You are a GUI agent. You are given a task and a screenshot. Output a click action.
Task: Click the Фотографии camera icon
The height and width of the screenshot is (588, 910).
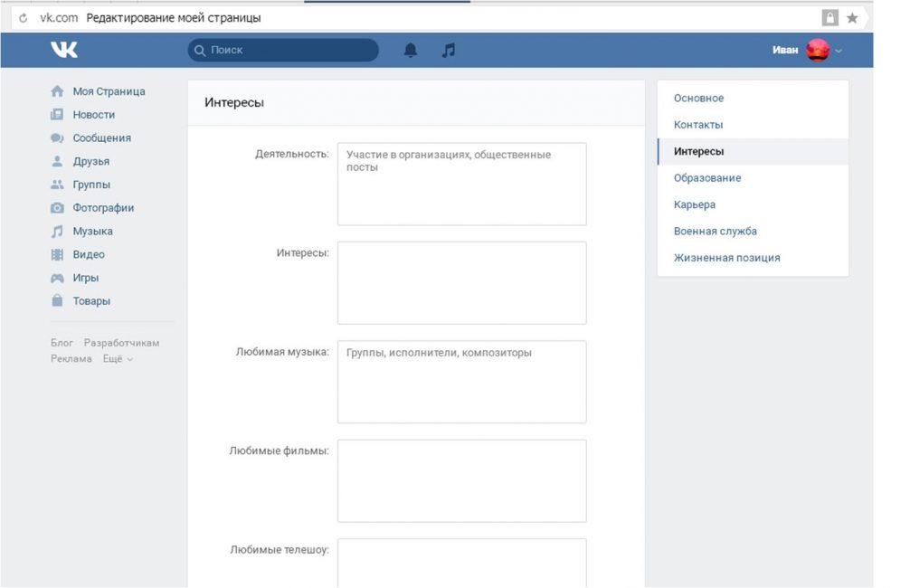57,208
